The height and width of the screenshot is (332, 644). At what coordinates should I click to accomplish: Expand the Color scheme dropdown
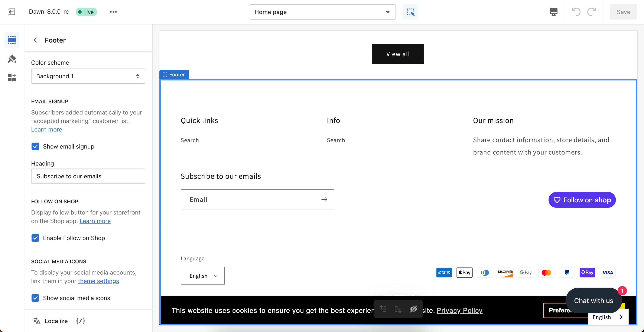(87, 76)
